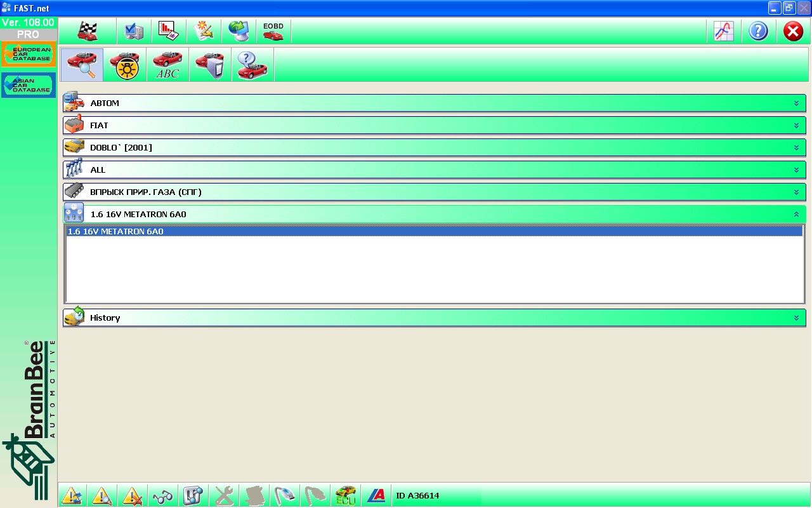Viewport: 812px width, 508px height.
Task: Click the blue and red A logo icon
Action: coord(376,495)
